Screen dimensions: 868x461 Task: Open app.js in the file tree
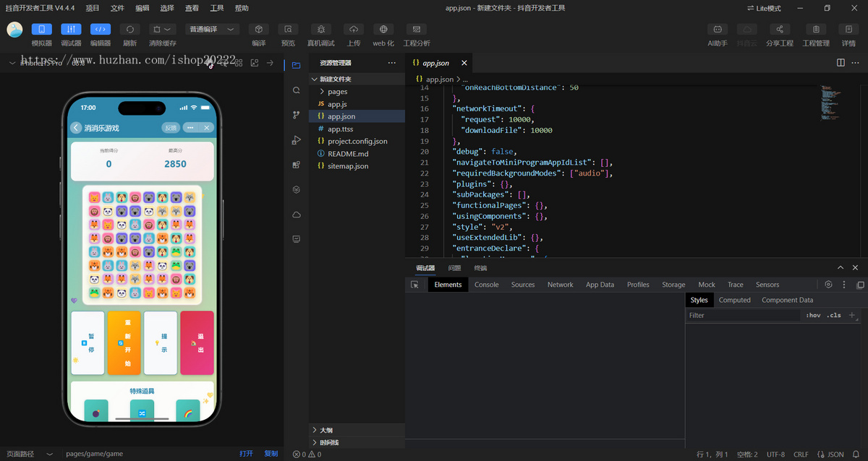tap(357, 104)
